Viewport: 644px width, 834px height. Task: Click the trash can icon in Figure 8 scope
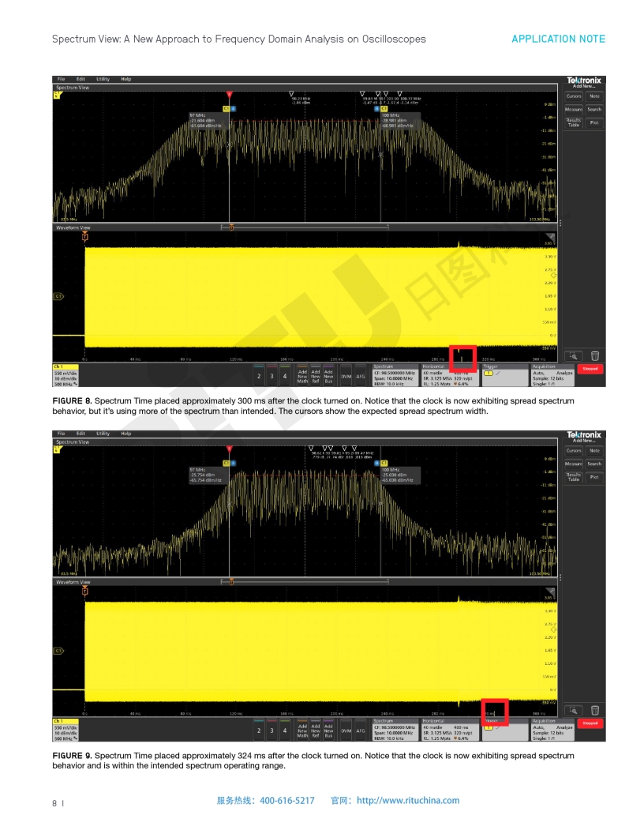594,356
